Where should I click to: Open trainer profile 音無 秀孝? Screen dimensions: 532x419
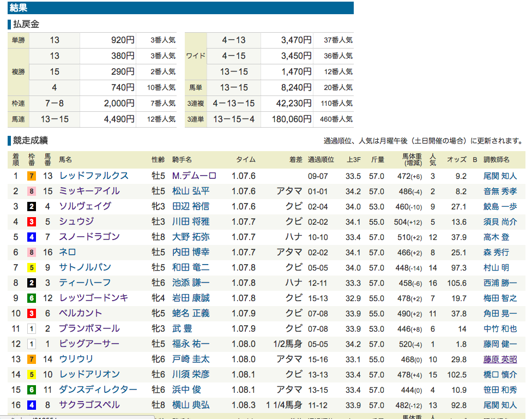tap(500, 191)
